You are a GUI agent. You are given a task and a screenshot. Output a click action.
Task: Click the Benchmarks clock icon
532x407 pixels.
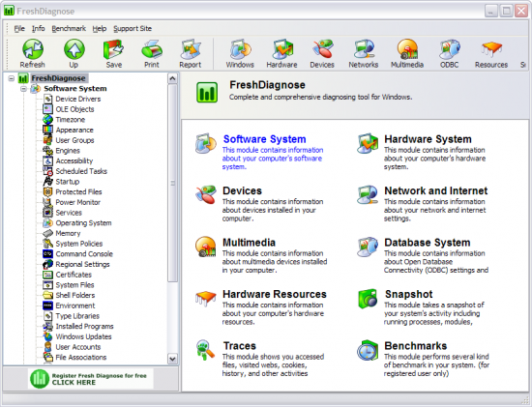click(368, 350)
